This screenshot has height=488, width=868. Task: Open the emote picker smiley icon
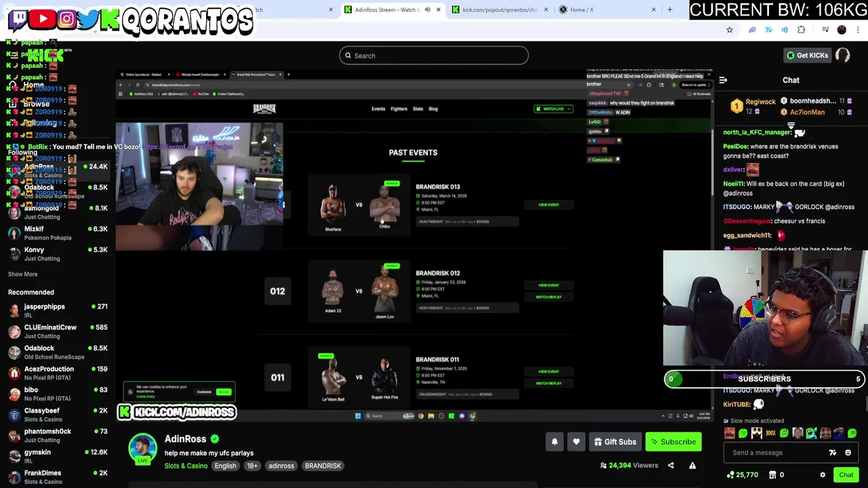(x=848, y=453)
